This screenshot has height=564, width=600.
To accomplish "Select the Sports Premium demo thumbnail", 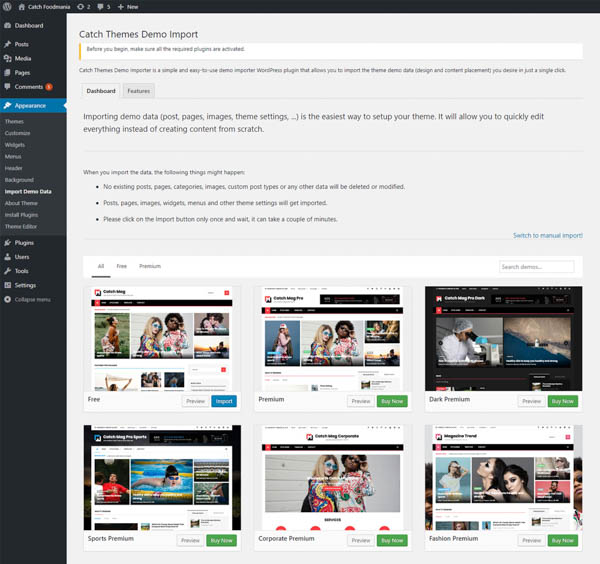I will pyautogui.click(x=162, y=478).
